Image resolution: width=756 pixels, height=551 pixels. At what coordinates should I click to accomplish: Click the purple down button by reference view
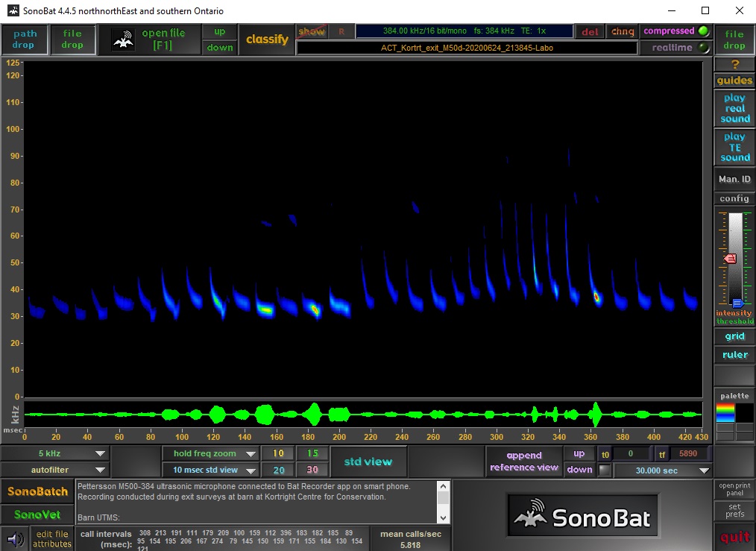click(579, 470)
